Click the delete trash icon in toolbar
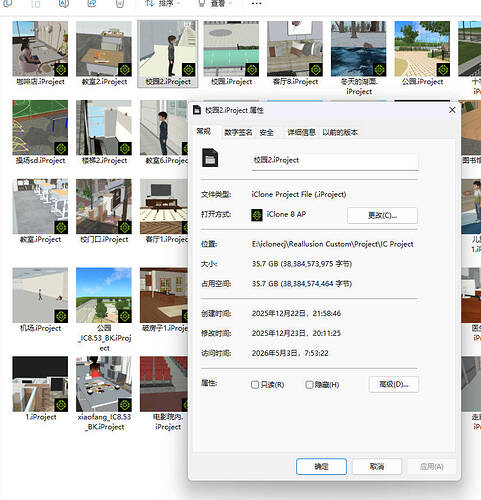The height and width of the screenshot is (500, 481). click(120, 4)
